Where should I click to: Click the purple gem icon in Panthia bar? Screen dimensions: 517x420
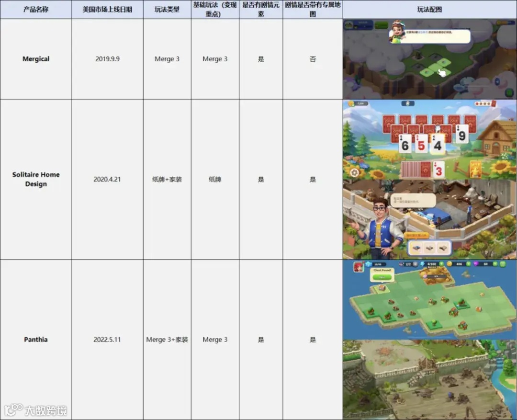coord(475,264)
